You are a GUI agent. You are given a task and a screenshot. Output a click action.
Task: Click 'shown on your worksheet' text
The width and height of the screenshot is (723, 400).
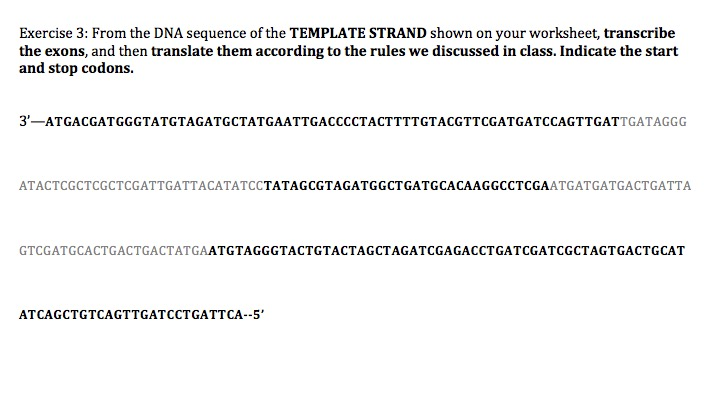(515, 33)
